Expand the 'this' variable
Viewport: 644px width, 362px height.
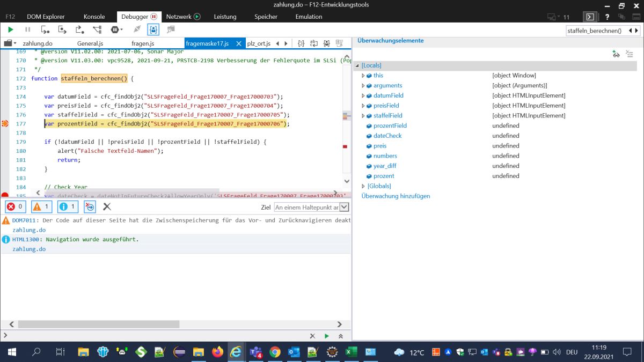pyautogui.click(x=363, y=76)
